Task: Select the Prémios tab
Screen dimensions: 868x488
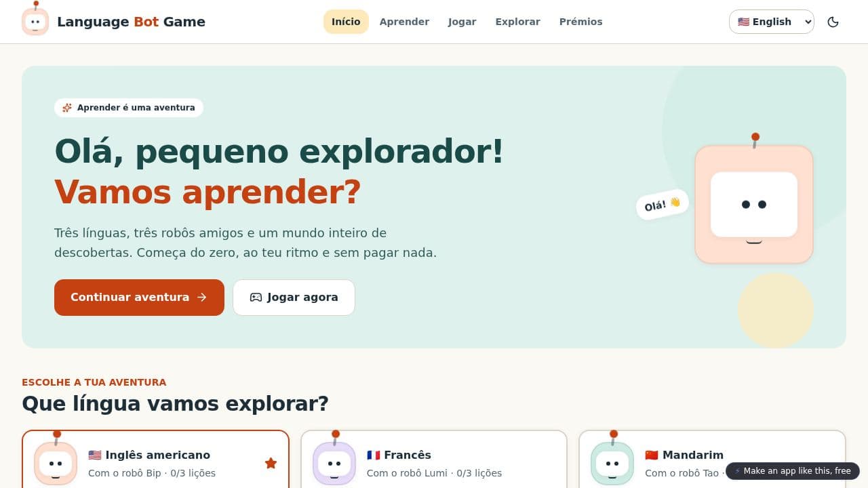Action: click(580, 22)
